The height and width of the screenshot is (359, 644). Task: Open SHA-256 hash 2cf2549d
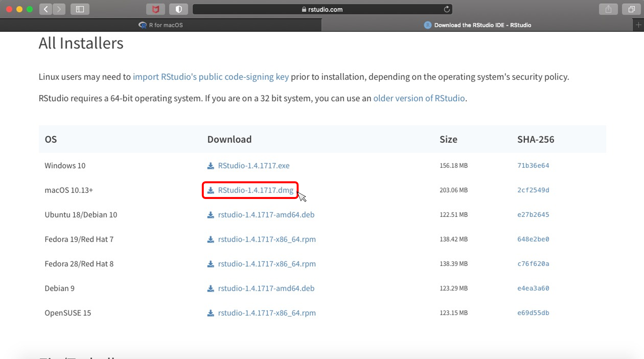pyautogui.click(x=533, y=190)
